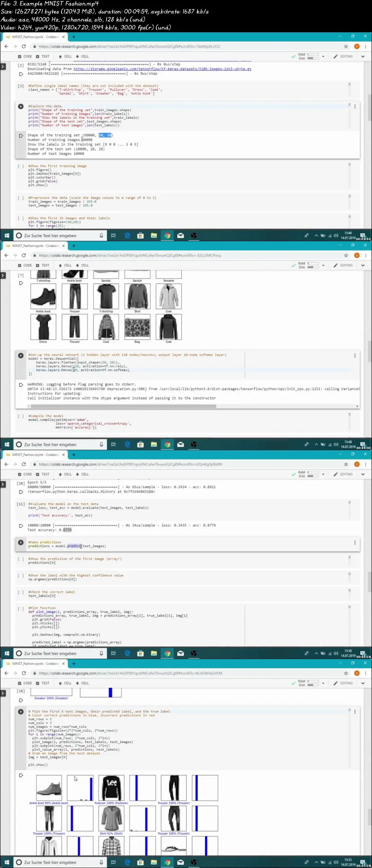Collapse header chevron in the 15:50 clock frame
Screen dimensions: 372x868
tap(363, 474)
